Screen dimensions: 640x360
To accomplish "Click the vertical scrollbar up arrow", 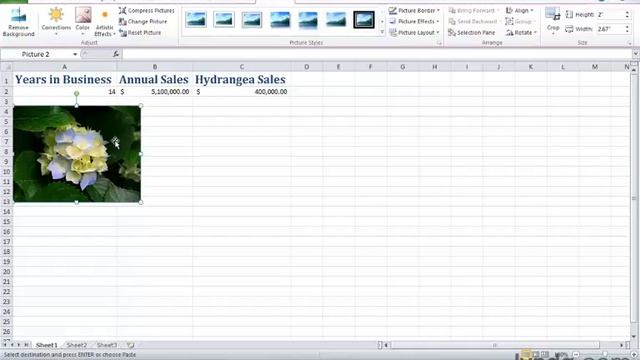I will pyautogui.click(x=634, y=71).
